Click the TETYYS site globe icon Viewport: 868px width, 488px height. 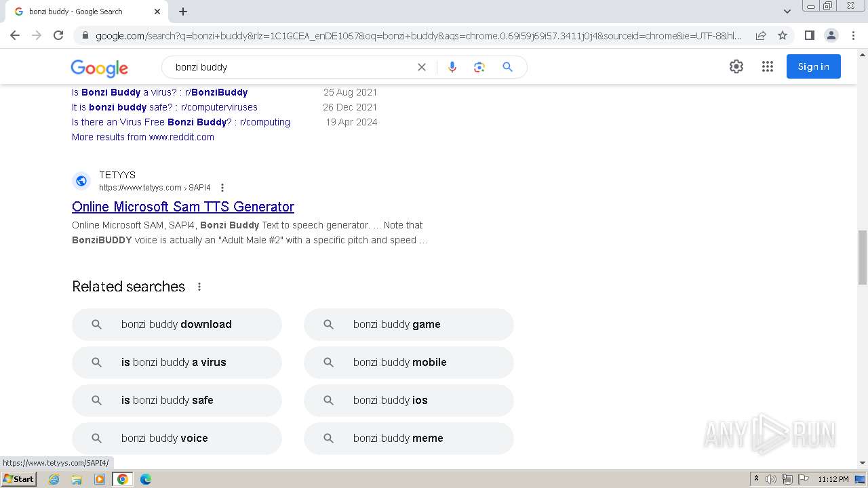point(81,181)
